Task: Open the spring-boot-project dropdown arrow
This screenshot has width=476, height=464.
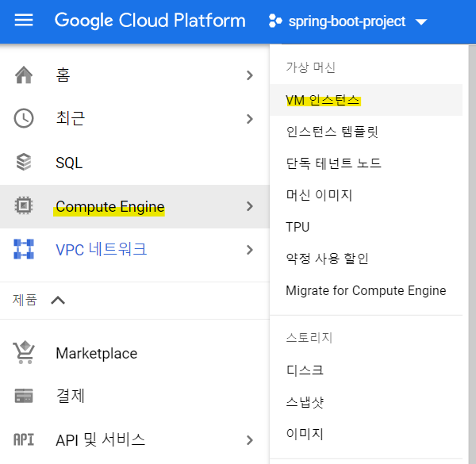Action: click(421, 22)
